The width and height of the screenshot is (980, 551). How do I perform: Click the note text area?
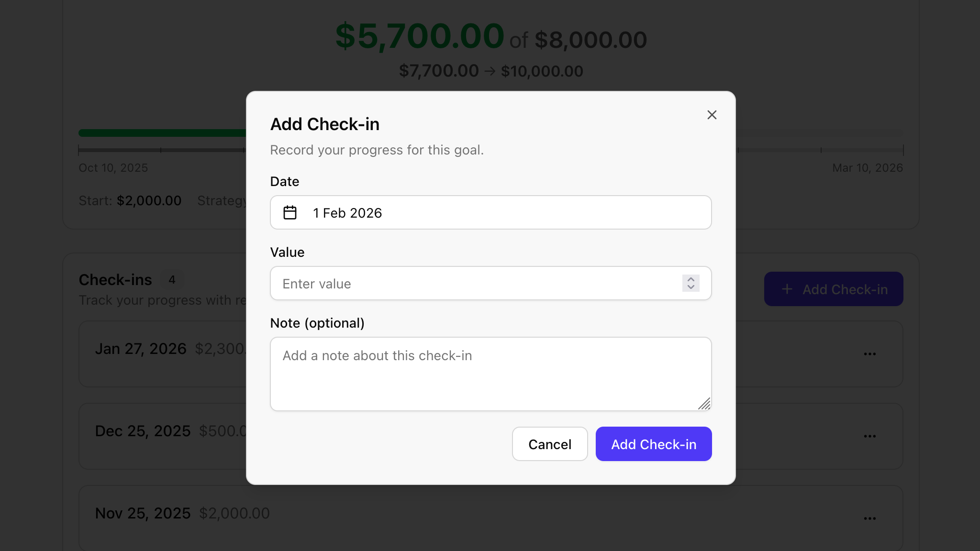coord(490,373)
